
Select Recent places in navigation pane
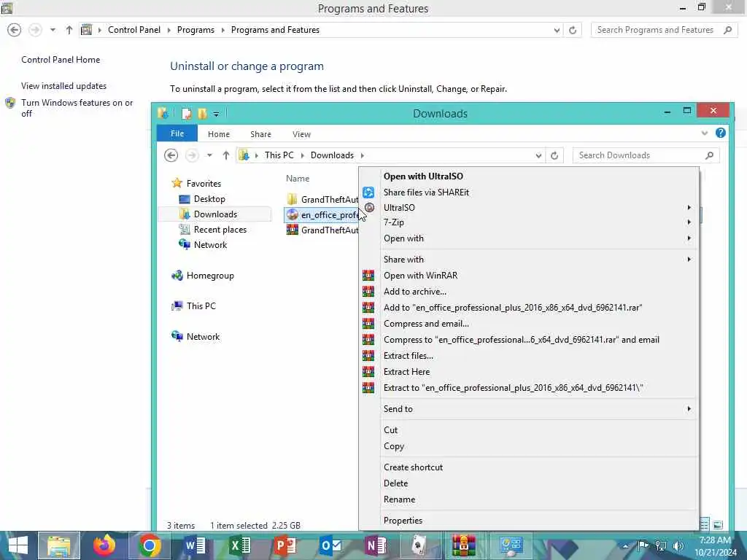tap(220, 230)
